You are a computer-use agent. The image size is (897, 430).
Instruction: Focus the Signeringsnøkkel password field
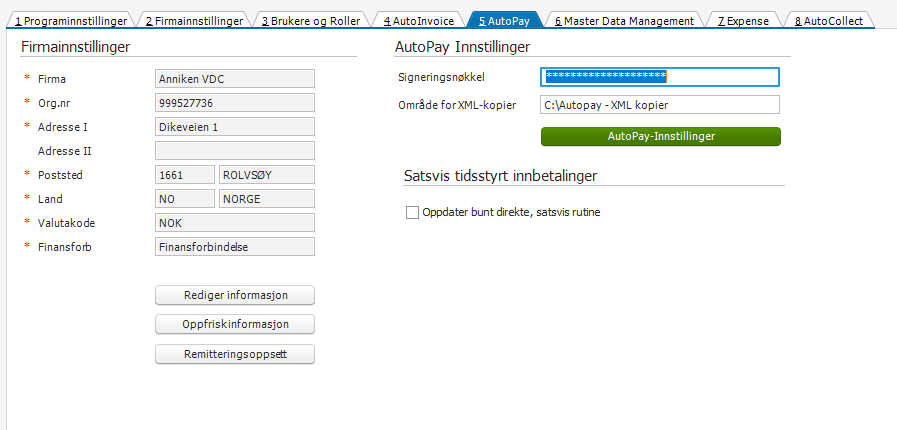click(660, 77)
